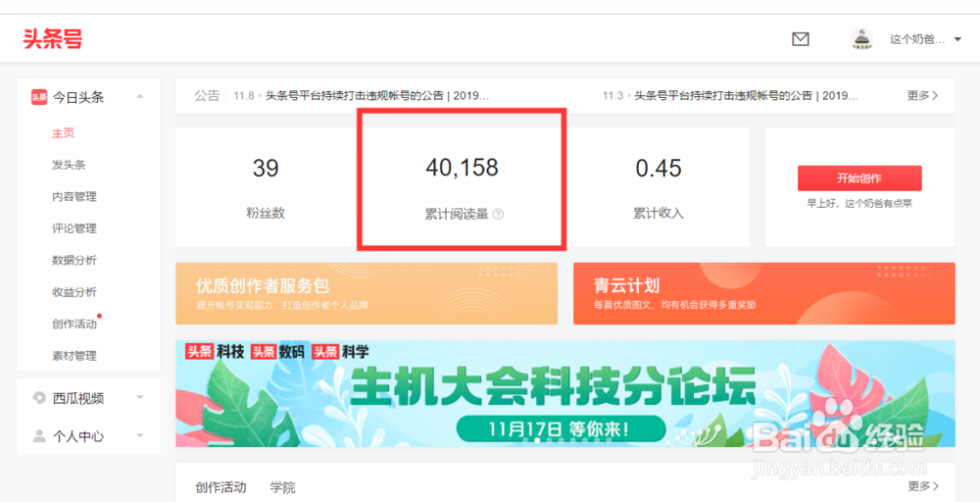Viewport: 980px width, 502px height.
Task: Open the 青云计划 banner
Action: coord(763,293)
